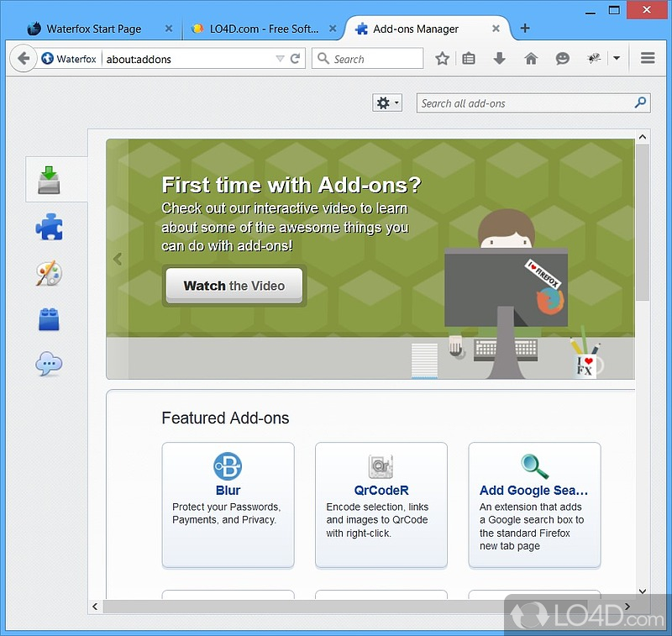Viewport: 672px width, 636px height.
Task: Focus the Search all add-ons field
Action: point(533,103)
